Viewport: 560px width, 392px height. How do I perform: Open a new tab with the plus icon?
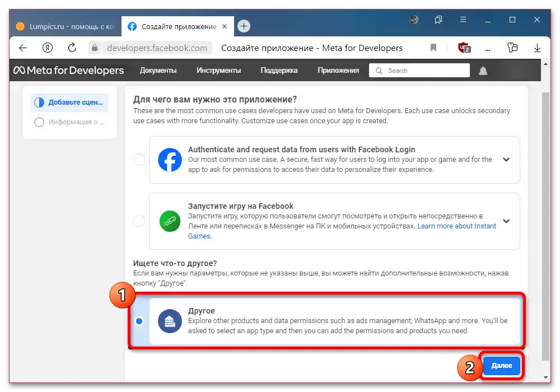tap(244, 26)
